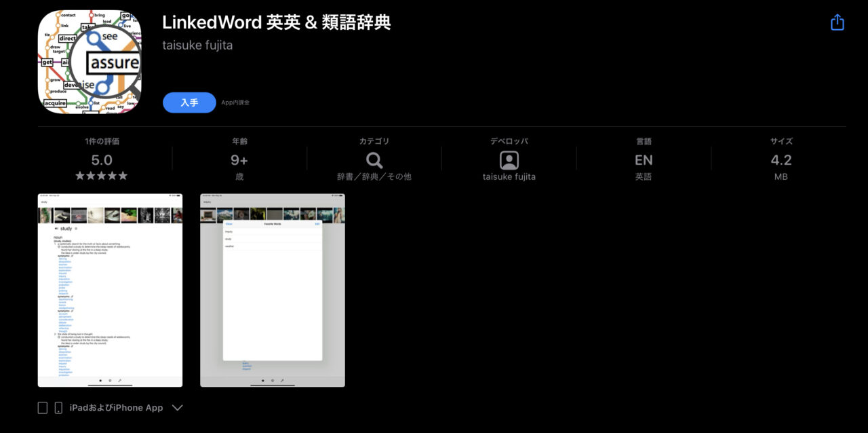Expand the iPadおよびiPhone App chevron

(x=177, y=408)
